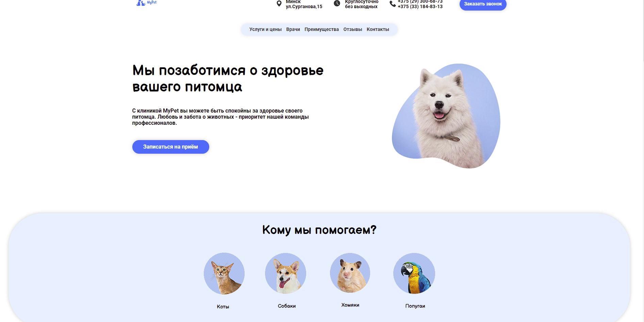Open the Контакты nav link
This screenshot has width=644, height=322.
[x=378, y=30]
